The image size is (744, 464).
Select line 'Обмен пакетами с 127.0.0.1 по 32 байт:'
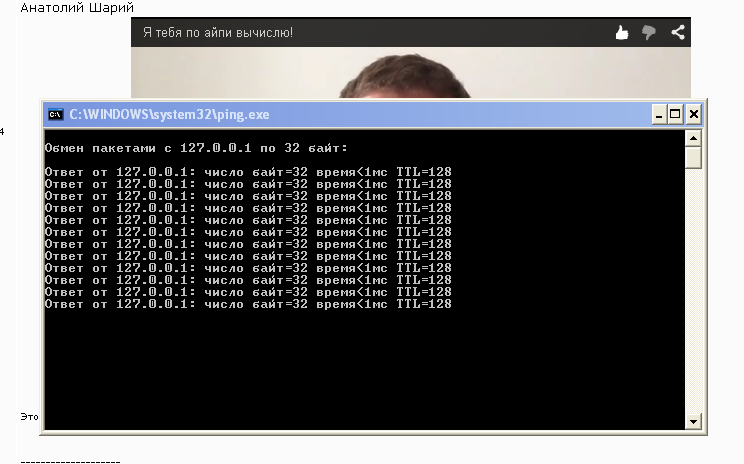click(196, 148)
